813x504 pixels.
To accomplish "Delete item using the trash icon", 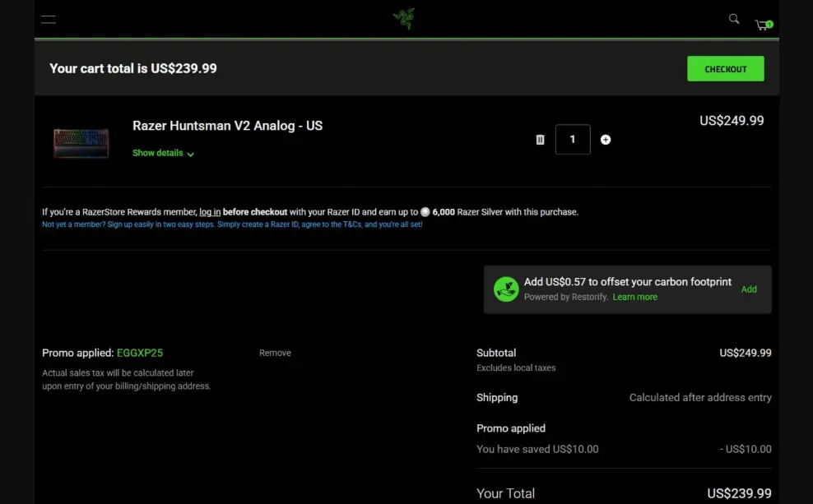I will tap(540, 140).
